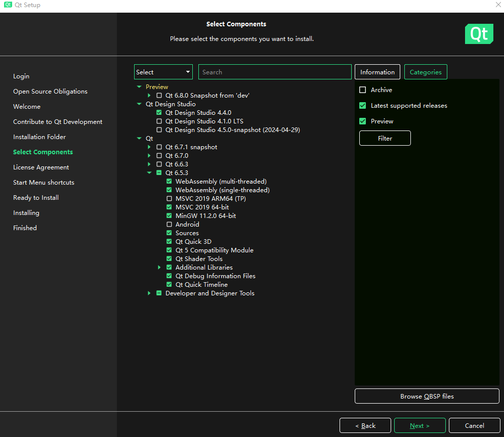The image size is (504, 437).
Task: Select the Select Components sidebar step
Action: point(43,152)
